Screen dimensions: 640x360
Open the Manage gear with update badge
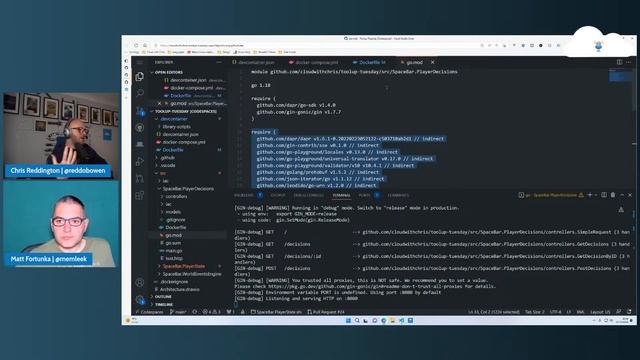click(x=140, y=300)
